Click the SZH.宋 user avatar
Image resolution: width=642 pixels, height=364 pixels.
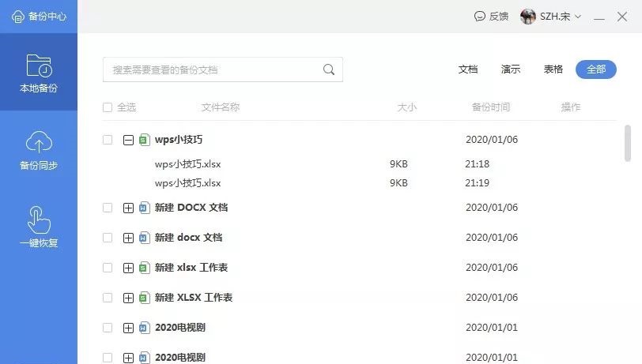528,17
